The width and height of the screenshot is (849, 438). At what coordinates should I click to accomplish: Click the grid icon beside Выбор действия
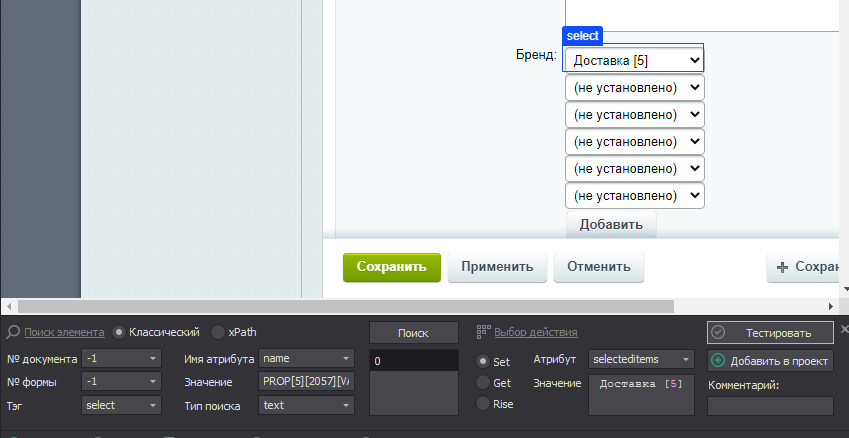tap(483, 332)
